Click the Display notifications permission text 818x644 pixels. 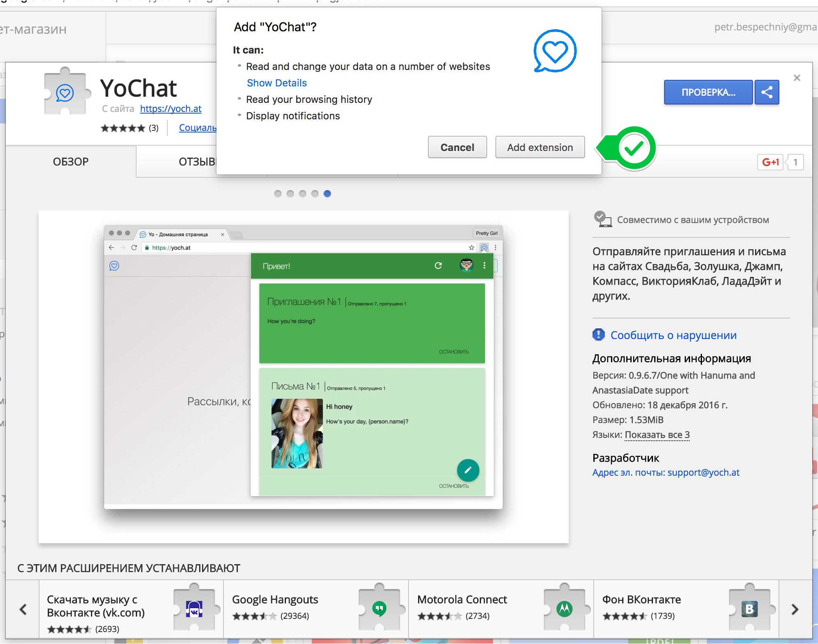coord(293,116)
